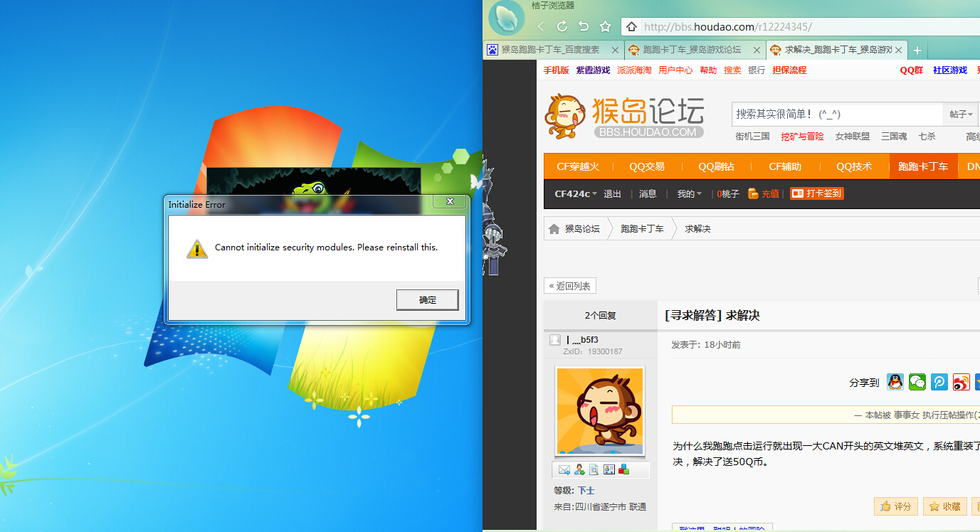The height and width of the screenshot is (532, 980).
Task: Click the home icon beside the URL
Action: pyautogui.click(x=631, y=27)
